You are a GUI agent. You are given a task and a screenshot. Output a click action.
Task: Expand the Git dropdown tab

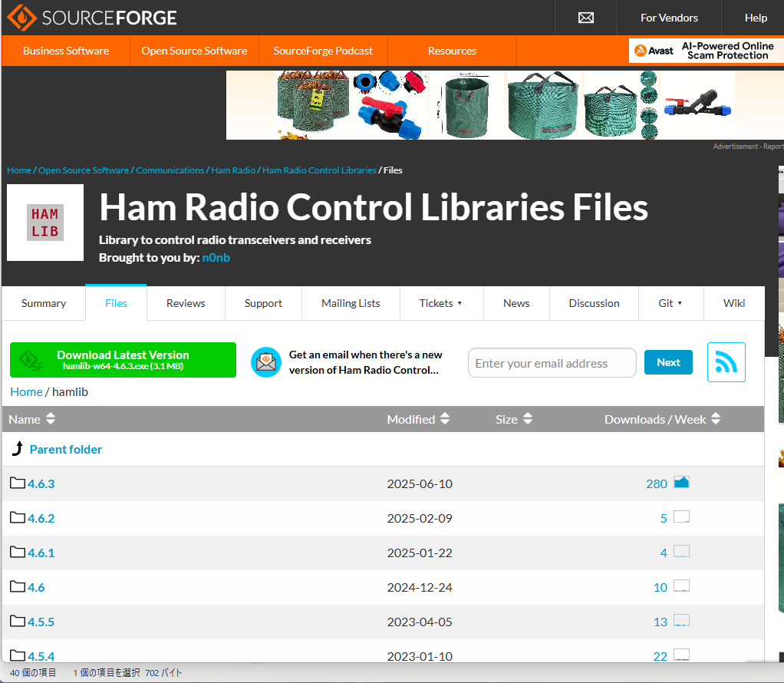[x=670, y=303]
